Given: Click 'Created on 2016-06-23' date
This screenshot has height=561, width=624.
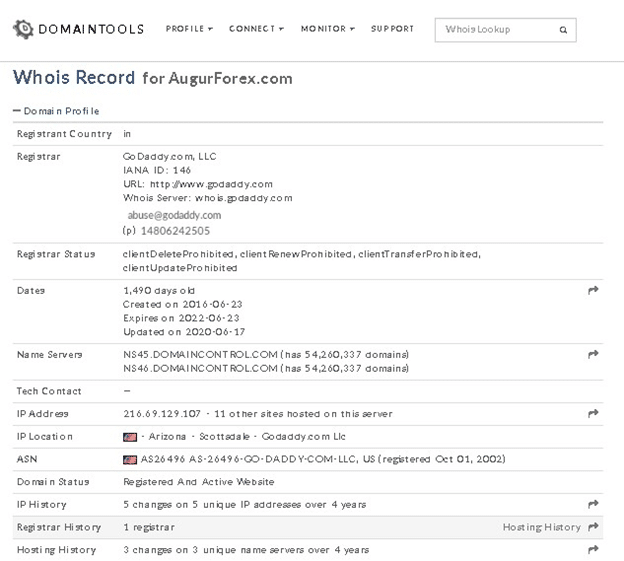Looking at the screenshot, I should click(183, 304).
